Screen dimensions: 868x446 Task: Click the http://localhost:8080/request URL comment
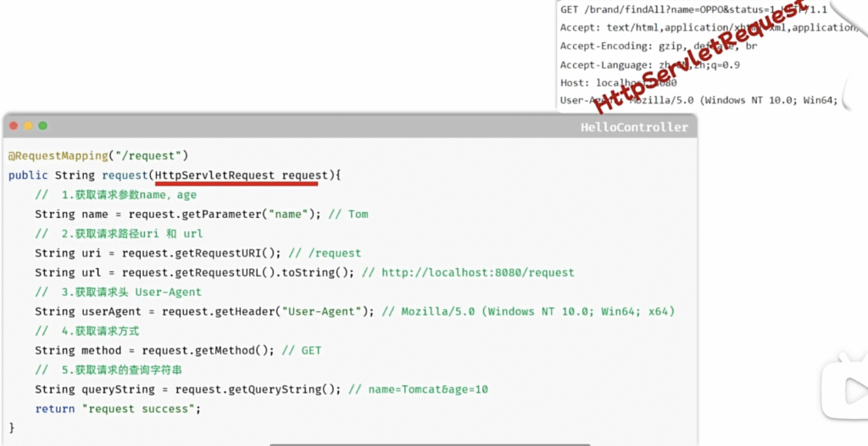(x=477, y=272)
